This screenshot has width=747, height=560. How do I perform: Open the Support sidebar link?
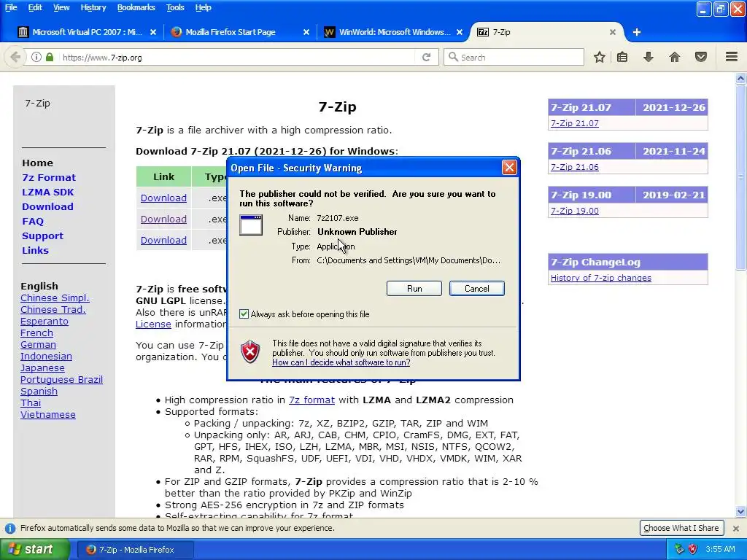point(42,236)
